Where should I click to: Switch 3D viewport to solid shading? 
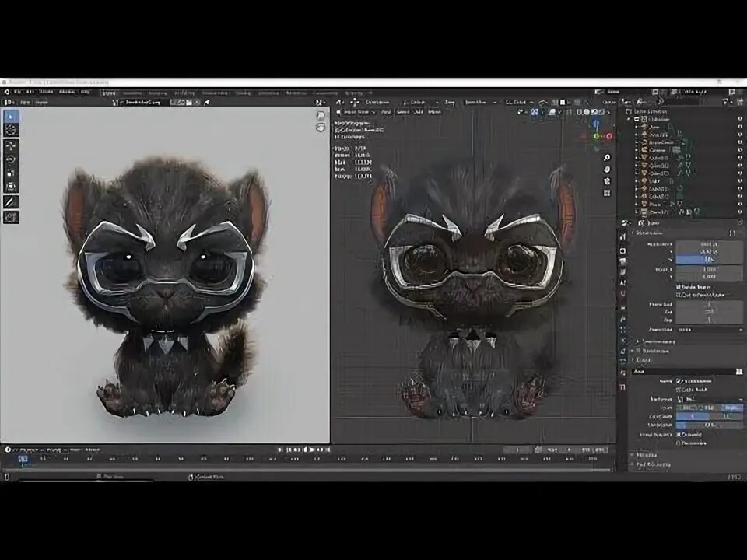pos(587,112)
